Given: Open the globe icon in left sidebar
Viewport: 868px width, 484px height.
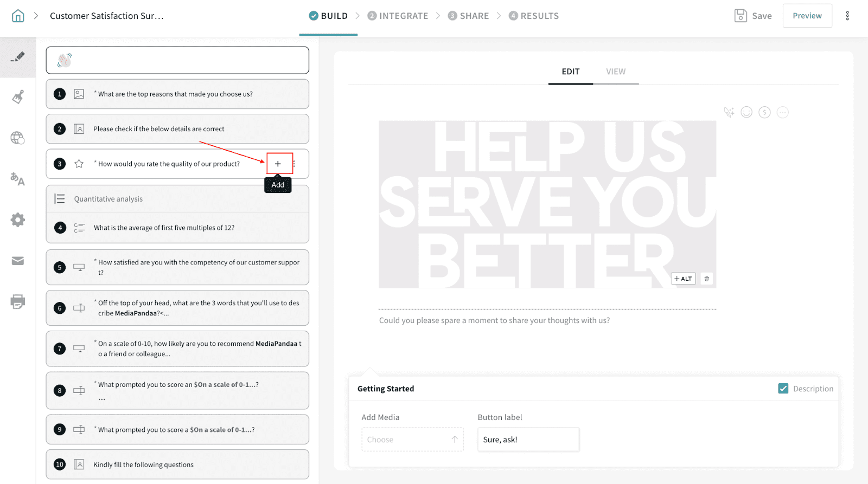Looking at the screenshot, I should tap(18, 138).
